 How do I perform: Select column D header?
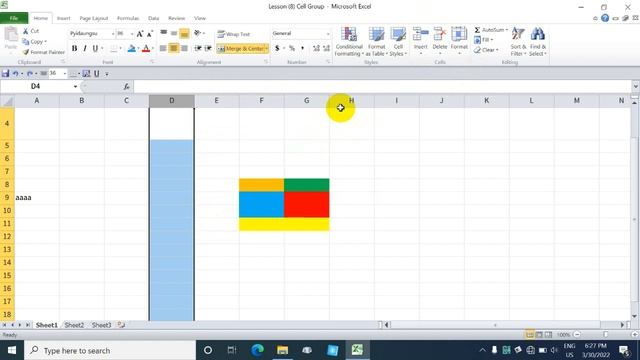[x=171, y=100]
